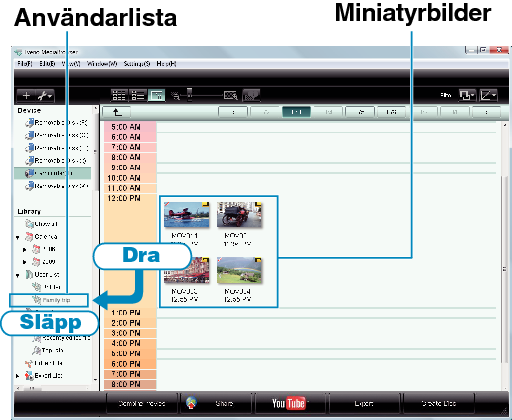Click the plus add button in sidebar toolbar
512x420 pixels.
coord(26,96)
